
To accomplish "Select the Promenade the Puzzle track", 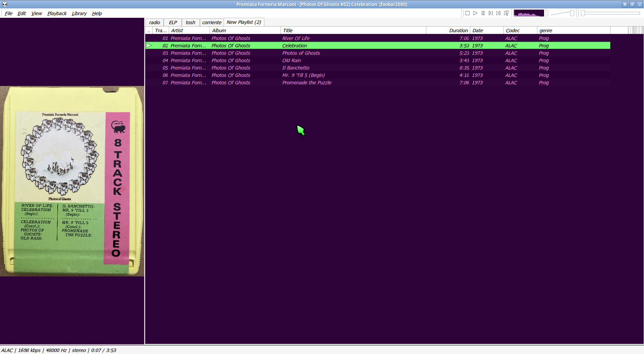I will coord(378,83).
